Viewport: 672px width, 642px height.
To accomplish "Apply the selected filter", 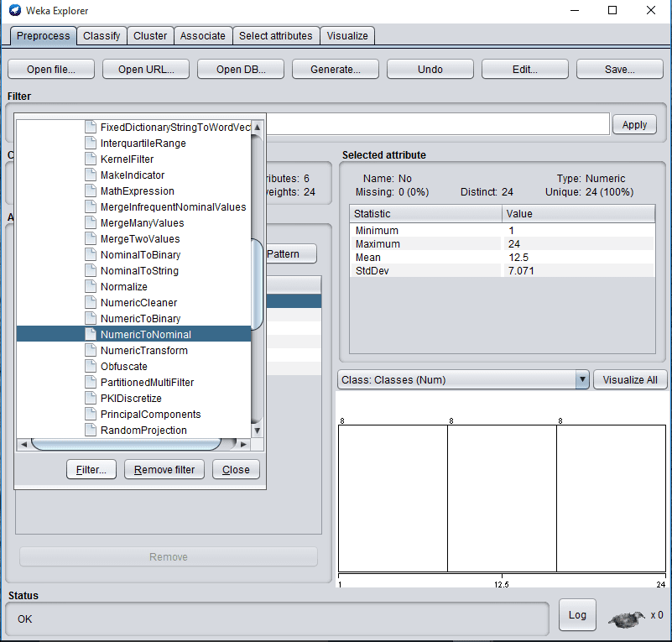I will pyautogui.click(x=634, y=125).
